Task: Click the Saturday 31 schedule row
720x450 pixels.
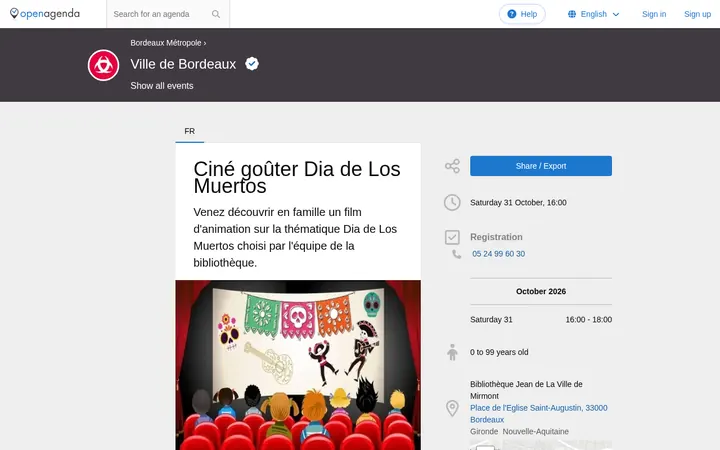Action: tap(541, 320)
